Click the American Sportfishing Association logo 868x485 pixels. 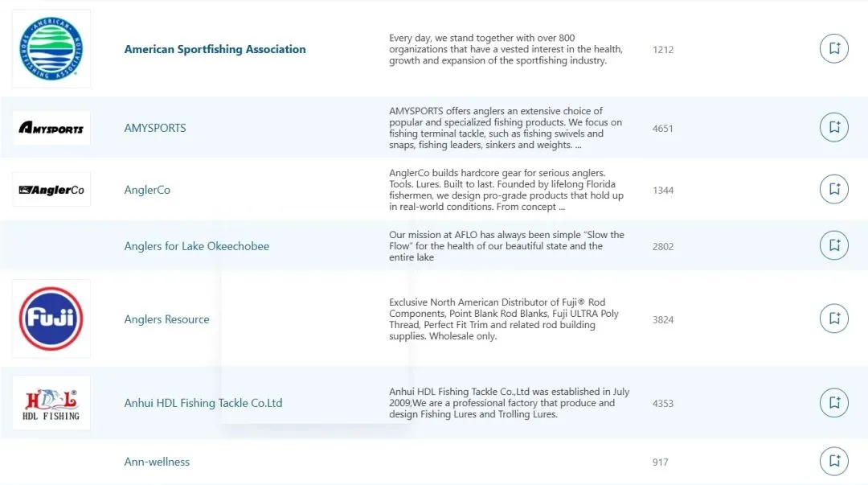click(51, 49)
